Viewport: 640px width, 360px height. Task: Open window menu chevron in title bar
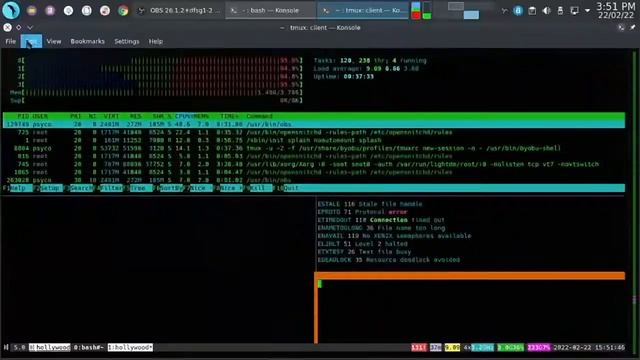pos(30,27)
